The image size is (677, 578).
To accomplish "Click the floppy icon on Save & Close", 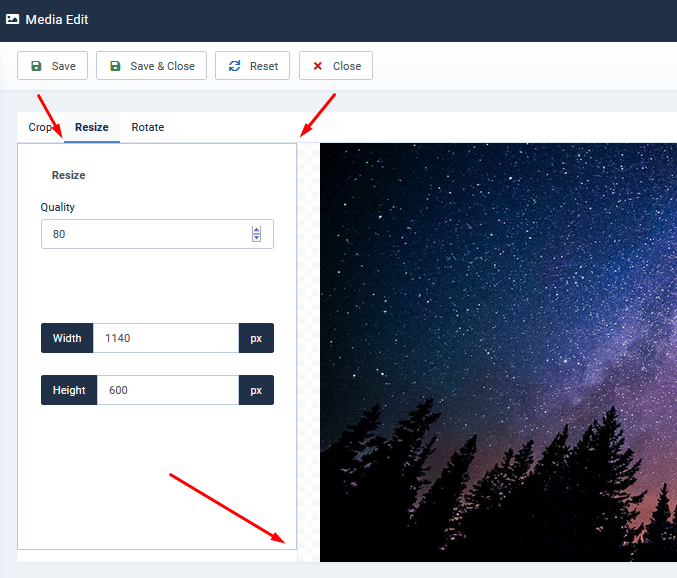I will coord(115,66).
